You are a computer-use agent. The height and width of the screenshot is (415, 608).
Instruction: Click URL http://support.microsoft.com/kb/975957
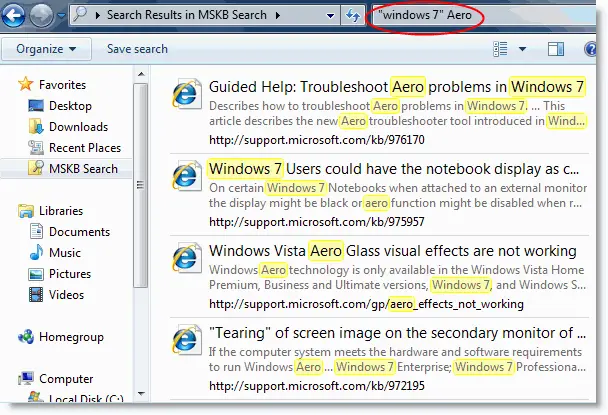pyautogui.click(x=317, y=222)
